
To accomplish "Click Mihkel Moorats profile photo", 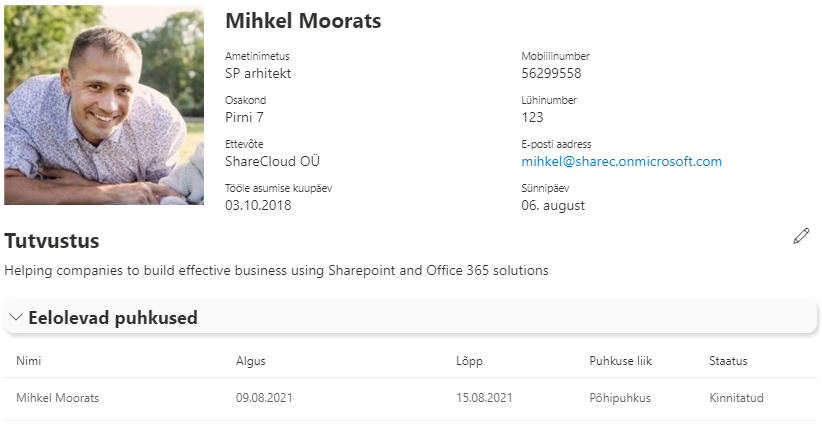I will (x=103, y=105).
